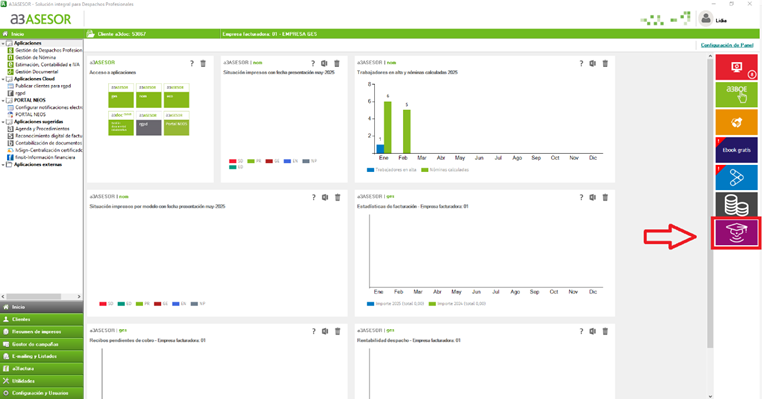Open the ges application tile

click(121, 96)
